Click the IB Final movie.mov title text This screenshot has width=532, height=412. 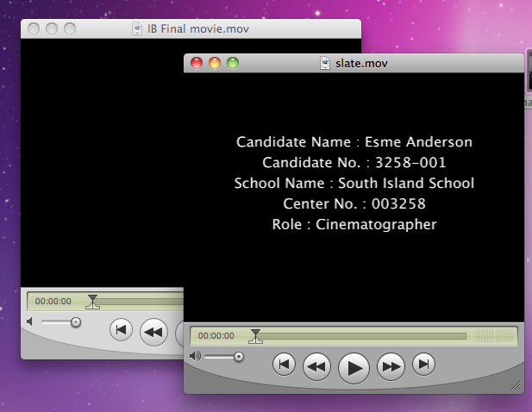click(198, 28)
